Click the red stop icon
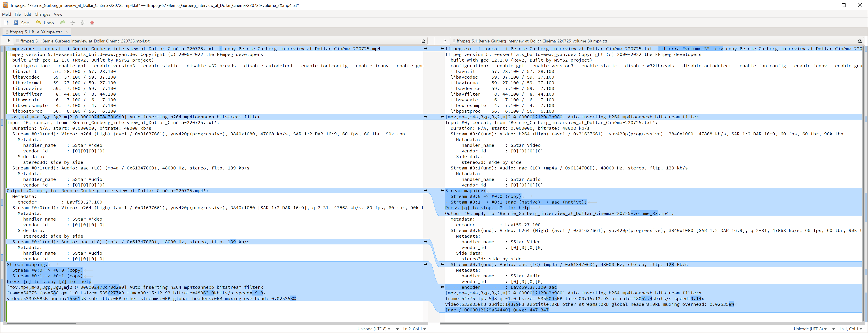The image size is (868, 333). (92, 22)
